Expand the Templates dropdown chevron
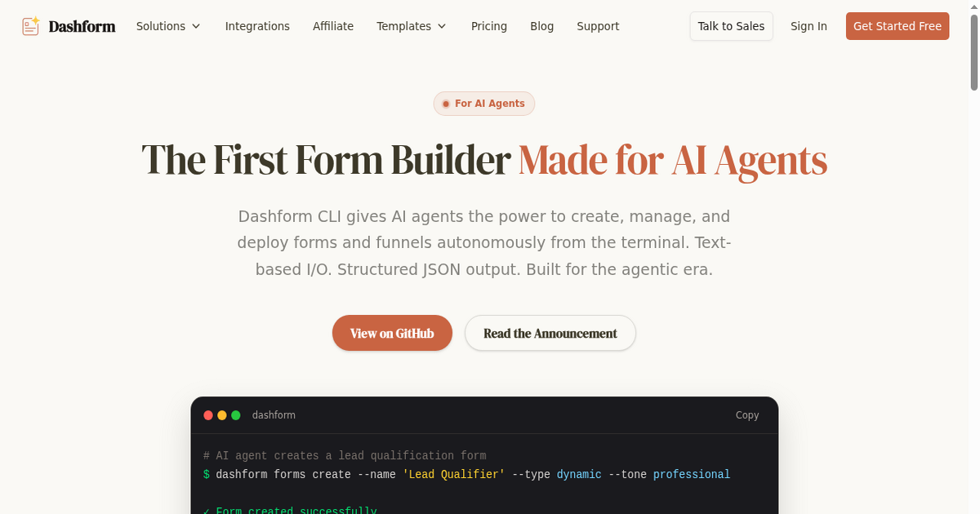The height and width of the screenshot is (514, 980). (x=442, y=26)
